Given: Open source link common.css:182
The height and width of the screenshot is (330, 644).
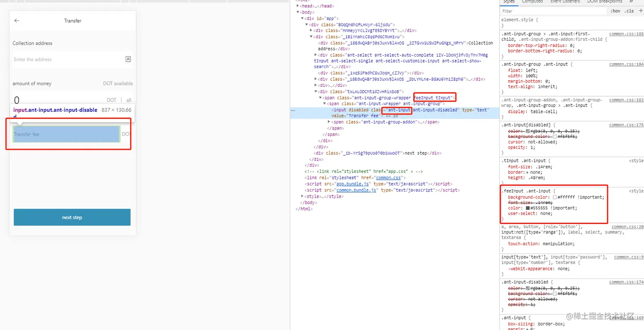Looking at the screenshot, I should [627, 100].
